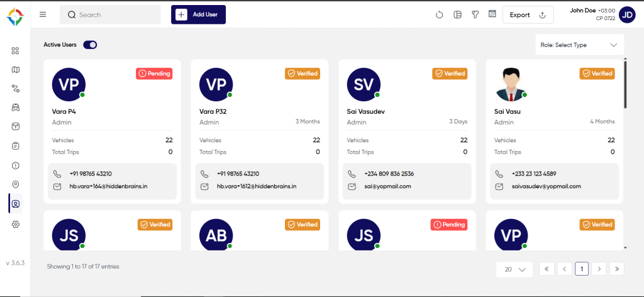Open the calendar icon in toolbar
This screenshot has height=297, width=644.
click(492, 14)
